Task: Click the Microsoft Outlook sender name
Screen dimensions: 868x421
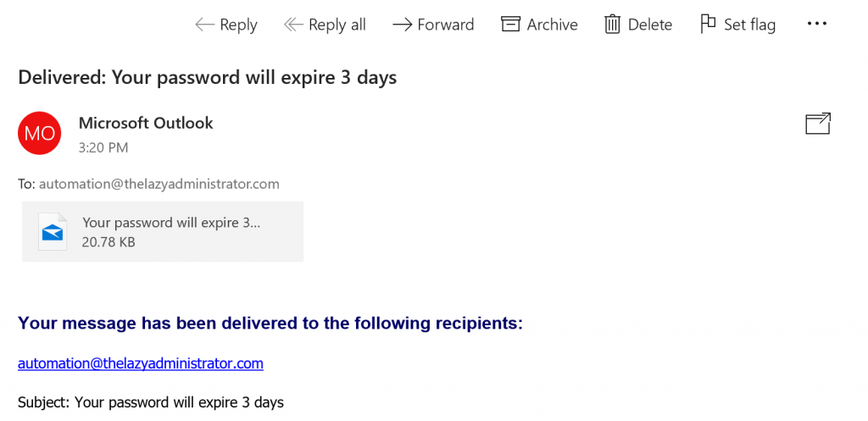Action: [x=146, y=123]
